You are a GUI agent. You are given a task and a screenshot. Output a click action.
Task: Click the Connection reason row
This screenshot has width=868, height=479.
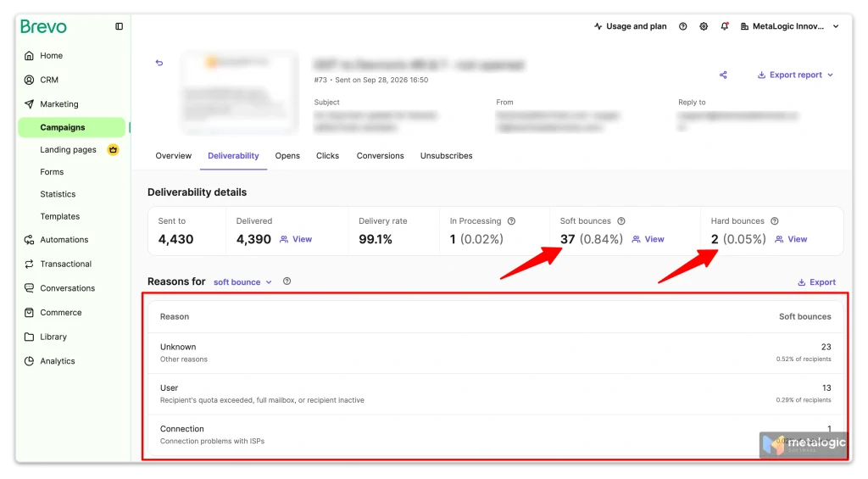click(x=495, y=435)
